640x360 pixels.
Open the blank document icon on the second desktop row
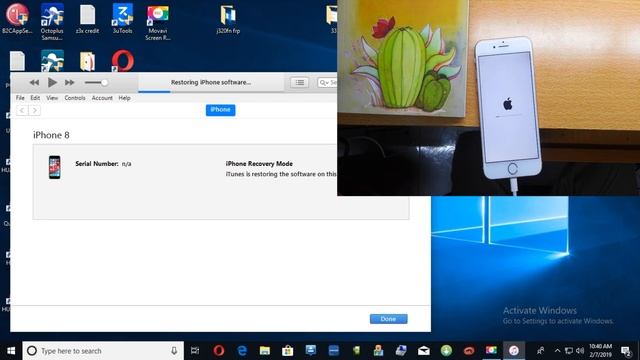click(x=17, y=61)
